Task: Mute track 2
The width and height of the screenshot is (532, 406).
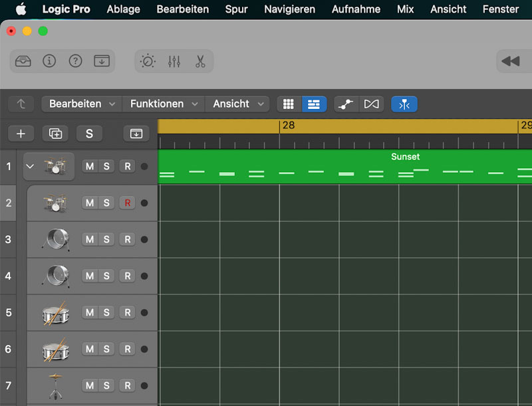Action: [x=90, y=203]
